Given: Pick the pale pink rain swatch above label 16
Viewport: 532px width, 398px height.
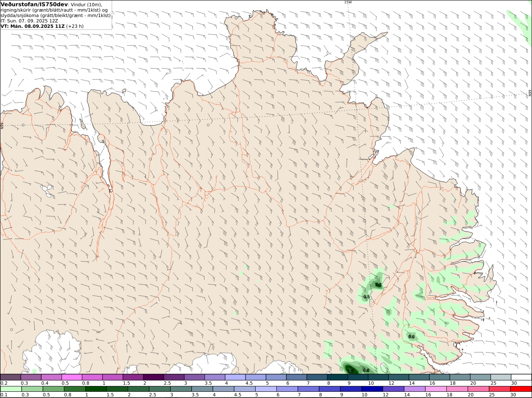Looking at the screenshot, I should click(436, 389).
